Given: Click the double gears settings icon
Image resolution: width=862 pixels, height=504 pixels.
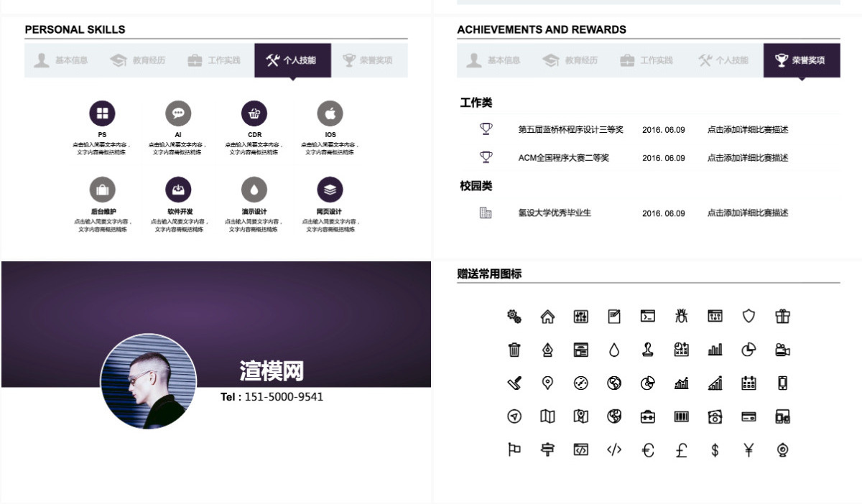Looking at the screenshot, I should (x=514, y=316).
